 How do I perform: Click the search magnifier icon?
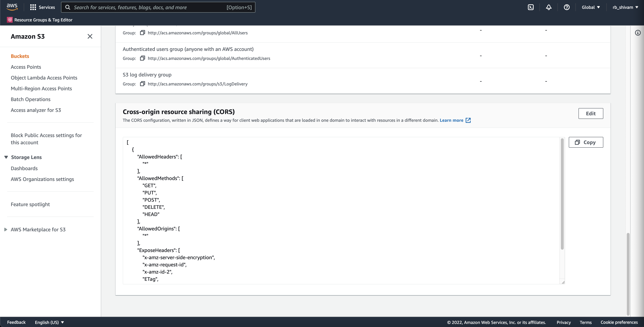(x=67, y=7)
